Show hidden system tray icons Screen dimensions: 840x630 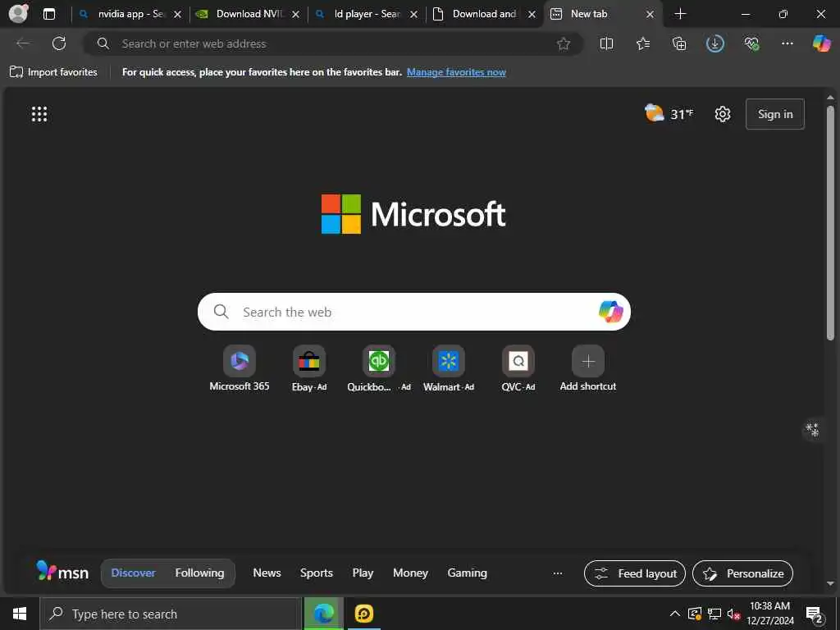click(675, 614)
